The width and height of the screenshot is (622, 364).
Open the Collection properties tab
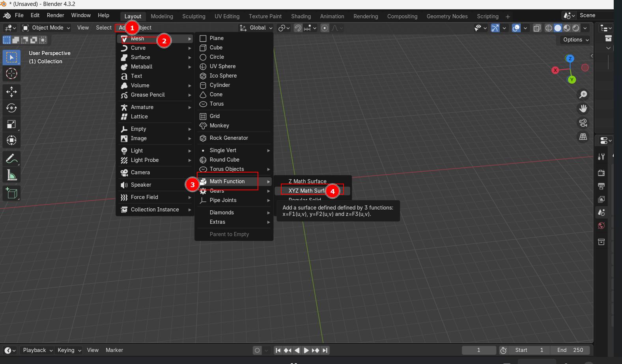601,242
